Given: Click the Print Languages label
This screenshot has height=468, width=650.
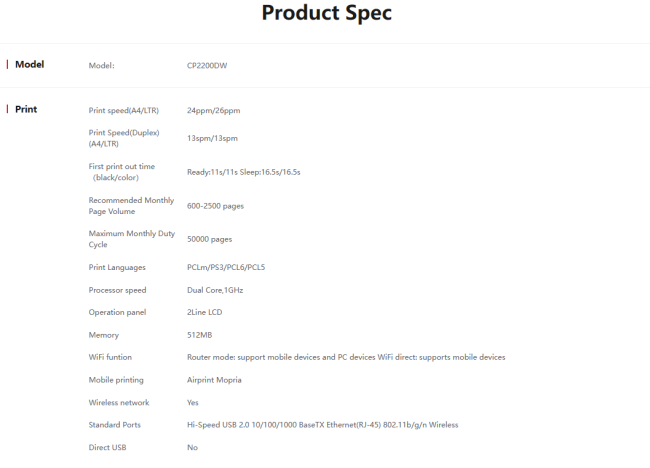Looking at the screenshot, I should tap(117, 267).
